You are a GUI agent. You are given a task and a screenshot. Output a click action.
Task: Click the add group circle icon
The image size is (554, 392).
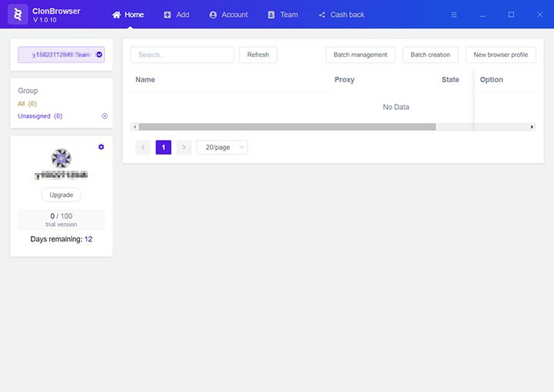click(x=105, y=116)
